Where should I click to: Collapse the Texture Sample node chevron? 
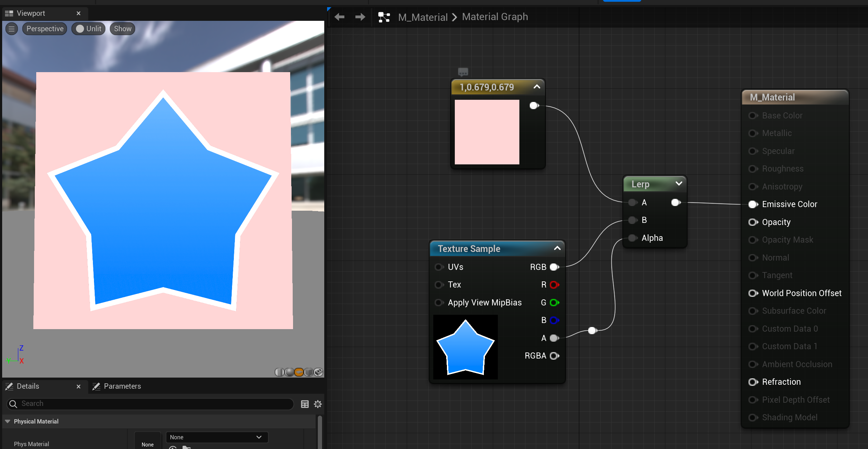557,248
